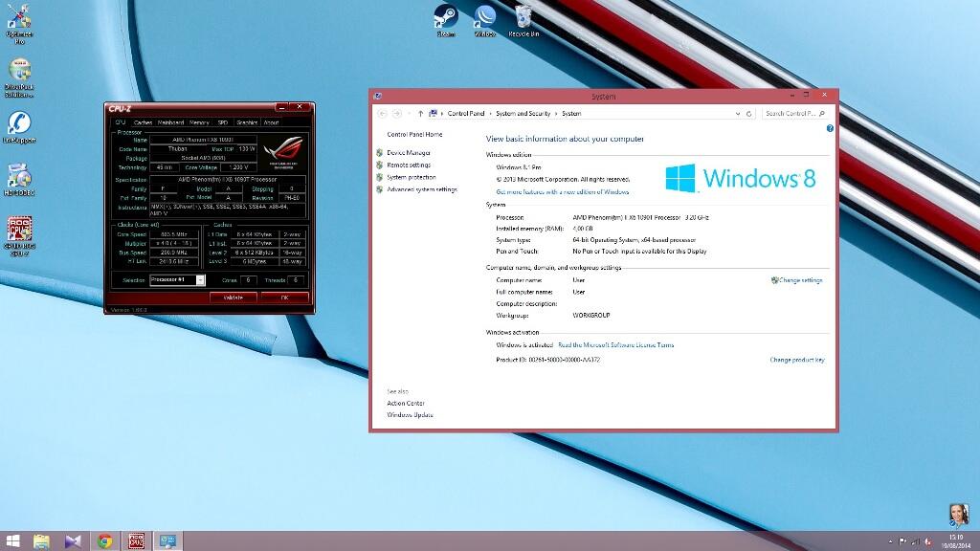Viewport: 980px width, 551px height.
Task: Expand the chevron after Control Panel breadcrumb
Action: click(x=491, y=114)
